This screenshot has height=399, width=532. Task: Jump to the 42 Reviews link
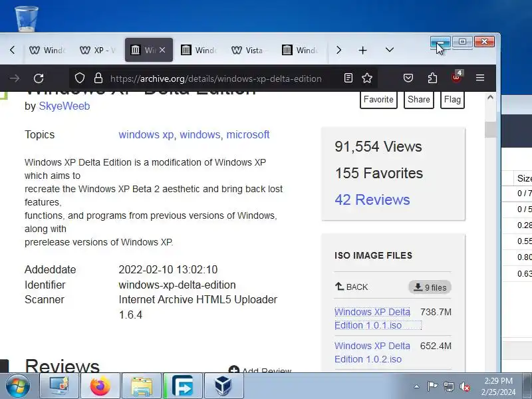372,200
